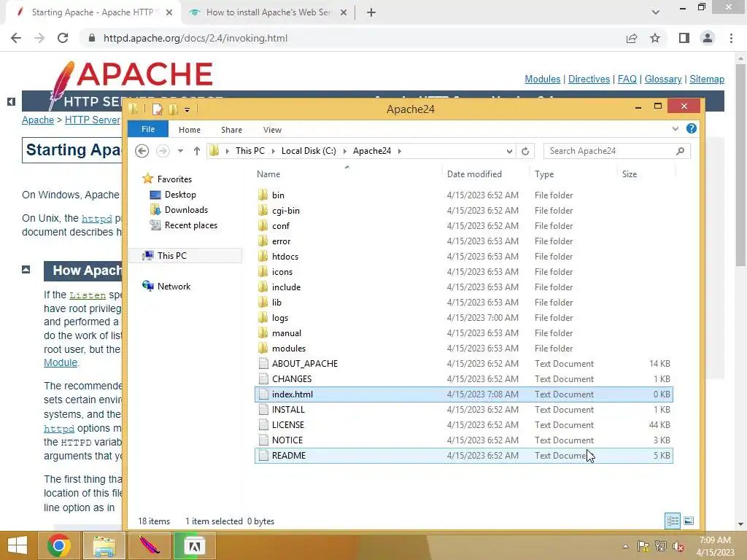
Task: Open Explorer help question mark icon
Action: coord(692,128)
